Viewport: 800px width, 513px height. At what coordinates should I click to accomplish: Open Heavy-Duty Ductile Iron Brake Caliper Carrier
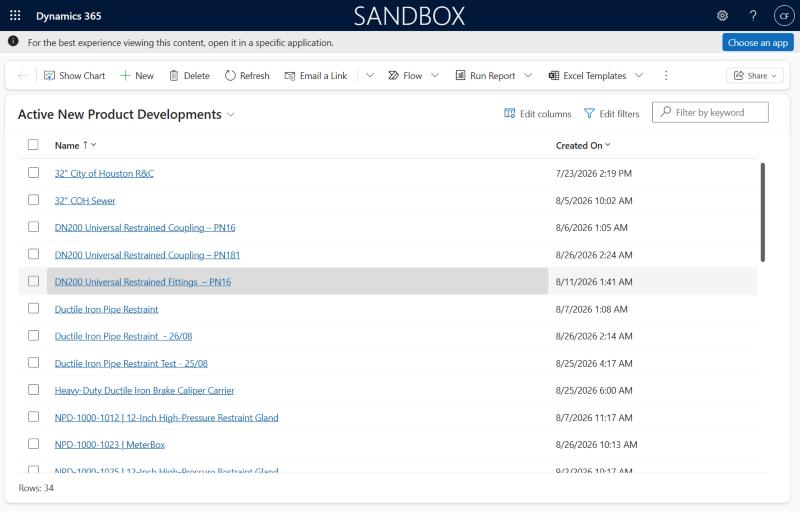pos(144,390)
